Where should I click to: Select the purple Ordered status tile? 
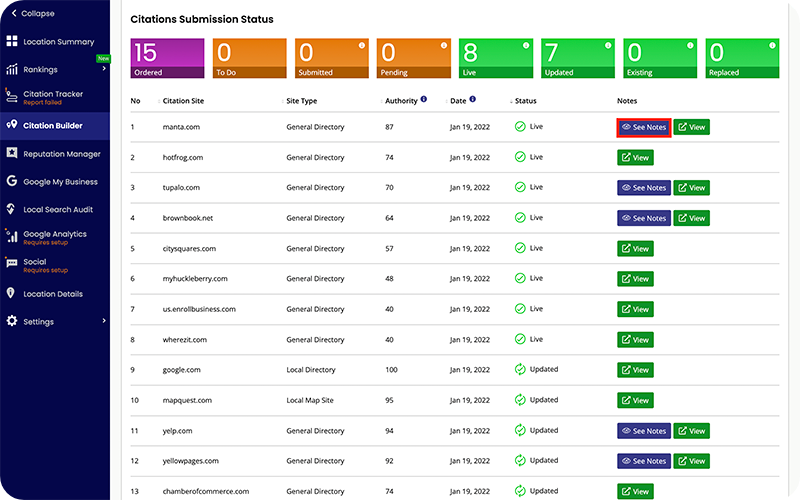(167, 58)
